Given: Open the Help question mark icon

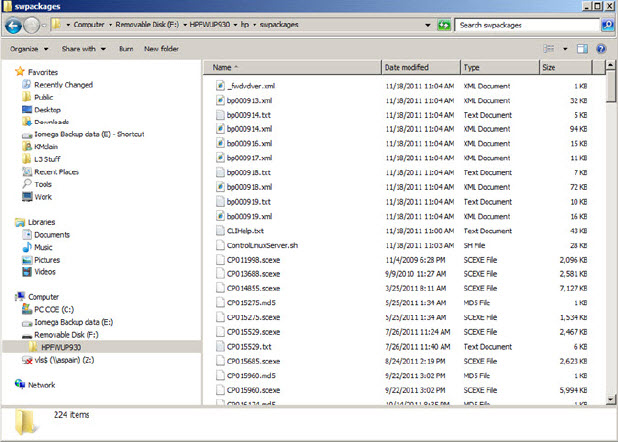Looking at the screenshot, I should (x=601, y=48).
